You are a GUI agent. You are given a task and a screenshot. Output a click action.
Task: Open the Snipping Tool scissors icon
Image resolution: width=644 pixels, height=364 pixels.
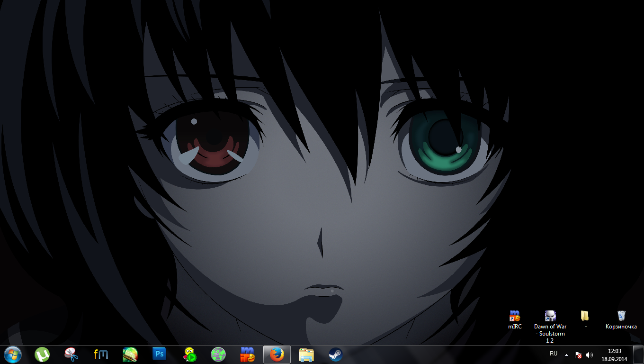71,355
